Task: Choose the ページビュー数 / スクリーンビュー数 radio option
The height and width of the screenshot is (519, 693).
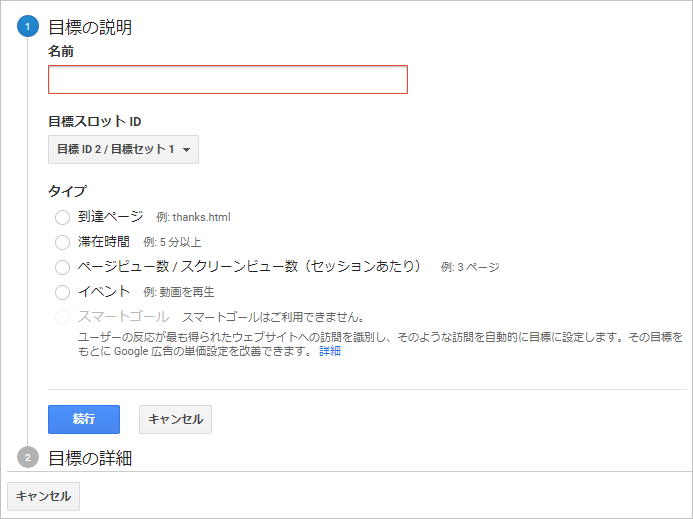Action: tap(62, 267)
